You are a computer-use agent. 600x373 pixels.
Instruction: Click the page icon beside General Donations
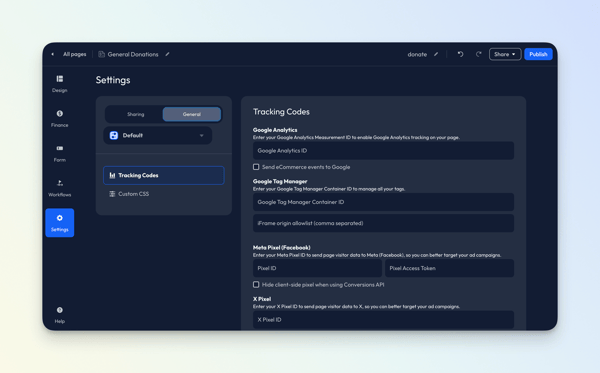(101, 54)
